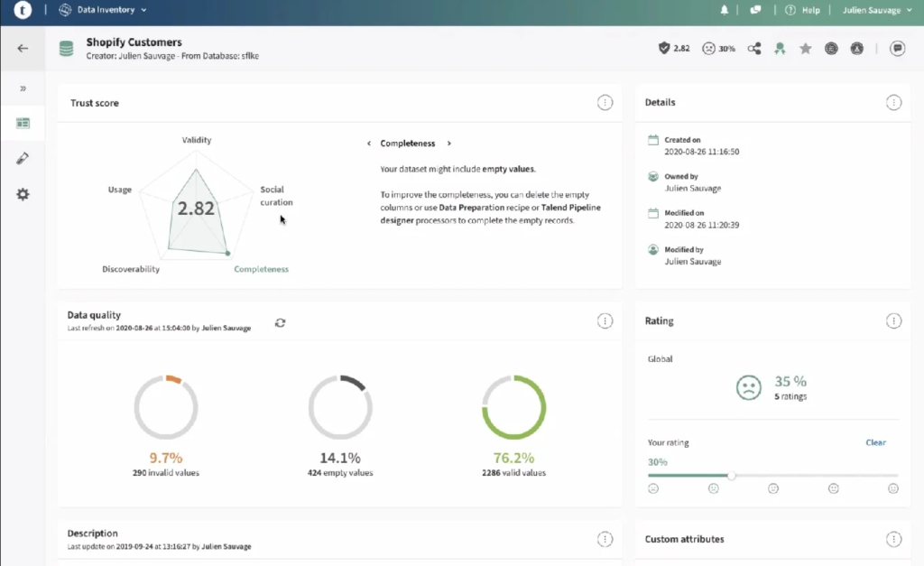Open Custom attributes panel options menu
The image size is (924, 566).
893,539
